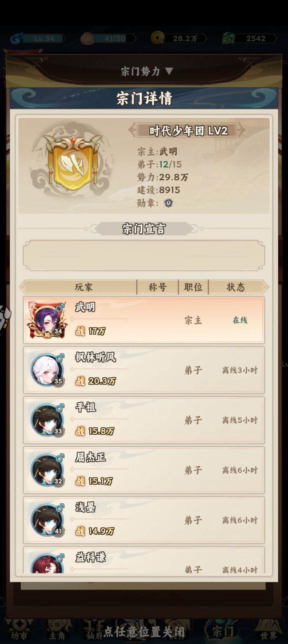The image size is (288, 644).
Task: Tap 浅墨's level 41 avatar
Action: [x=48, y=520]
